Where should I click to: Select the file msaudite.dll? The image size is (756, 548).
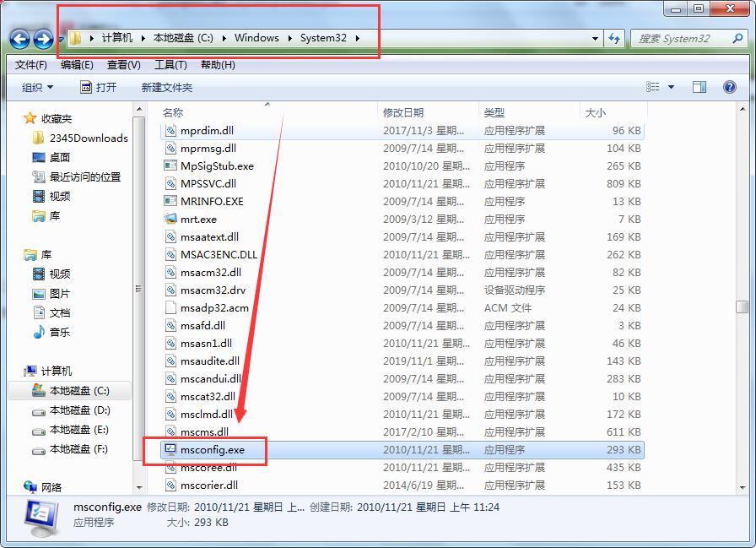[x=402, y=361]
